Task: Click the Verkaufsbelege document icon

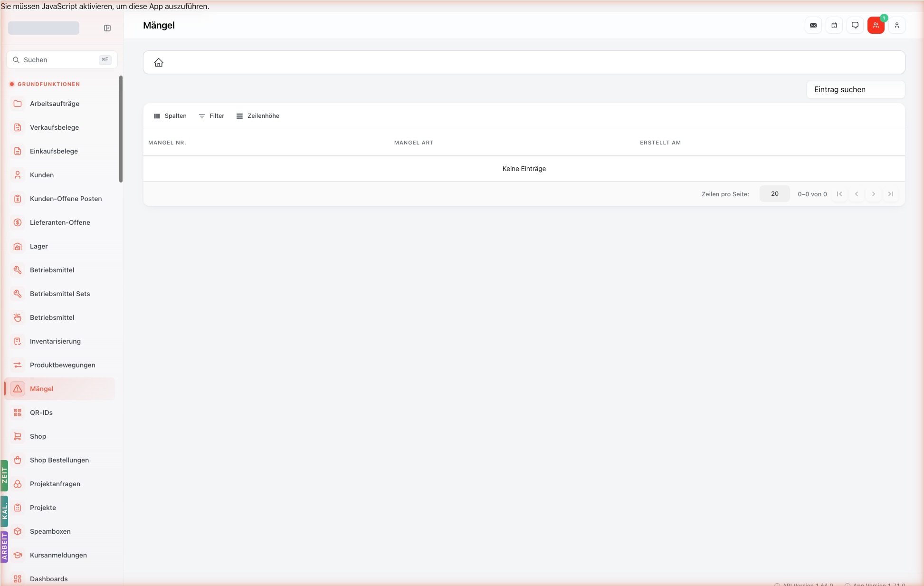Action: click(x=18, y=127)
